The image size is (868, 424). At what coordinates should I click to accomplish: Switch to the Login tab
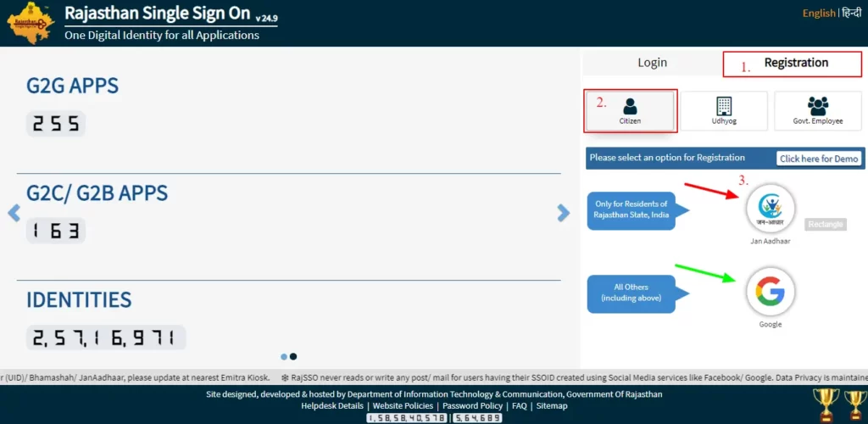652,63
